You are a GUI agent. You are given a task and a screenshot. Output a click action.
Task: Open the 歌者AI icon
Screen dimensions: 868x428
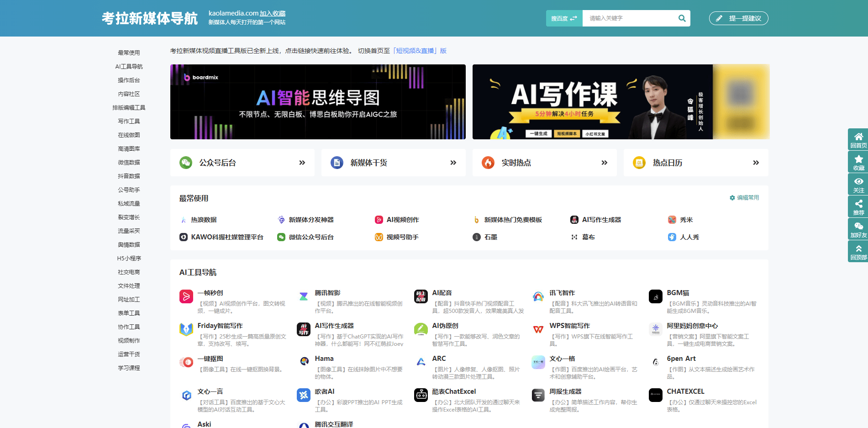coord(304,395)
